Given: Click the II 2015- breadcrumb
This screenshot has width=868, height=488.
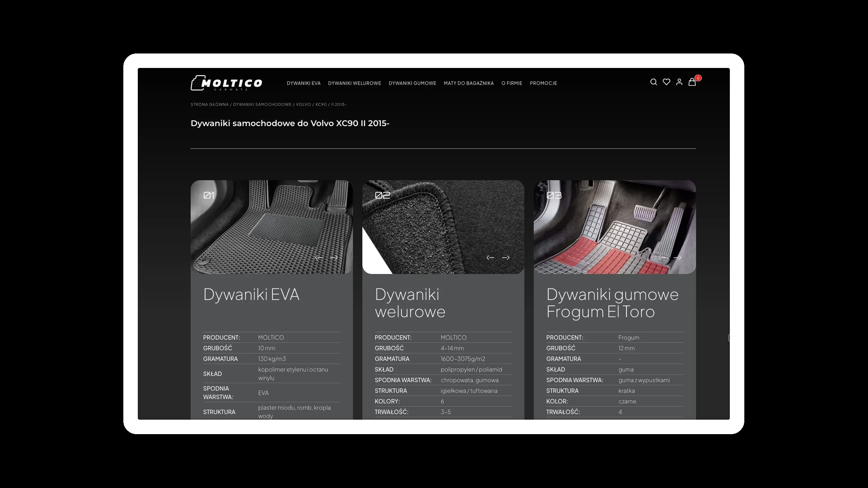Looking at the screenshot, I should point(339,104).
